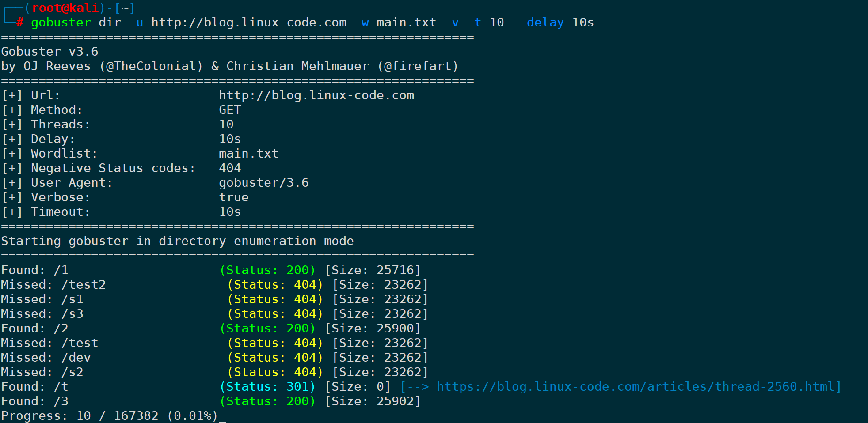Click the Url value http://blog.linux-code.com

(316, 95)
